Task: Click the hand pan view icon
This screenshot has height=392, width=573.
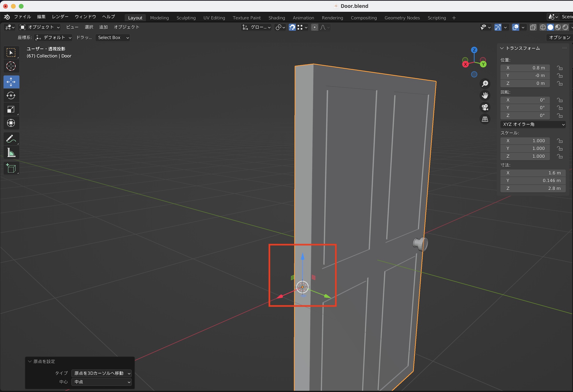Action: point(485,95)
